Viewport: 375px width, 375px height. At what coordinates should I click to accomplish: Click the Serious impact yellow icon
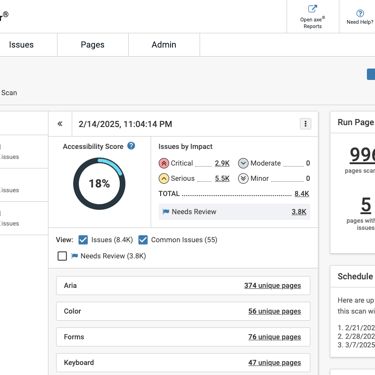point(164,178)
